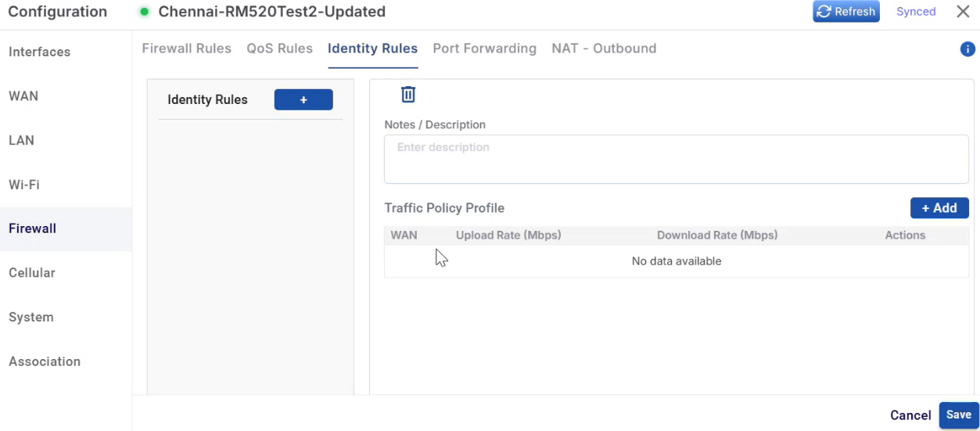Click the blue info icon
The height and width of the screenshot is (431, 980).
pyautogui.click(x=967, y=49)
